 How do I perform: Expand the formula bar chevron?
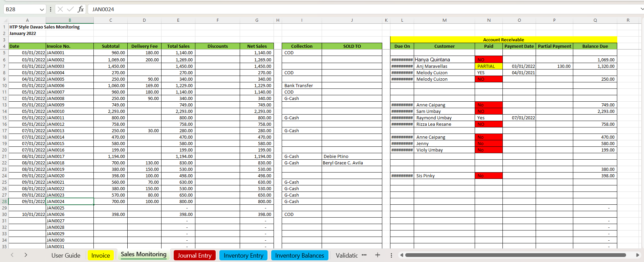click(x=642, y=9)
